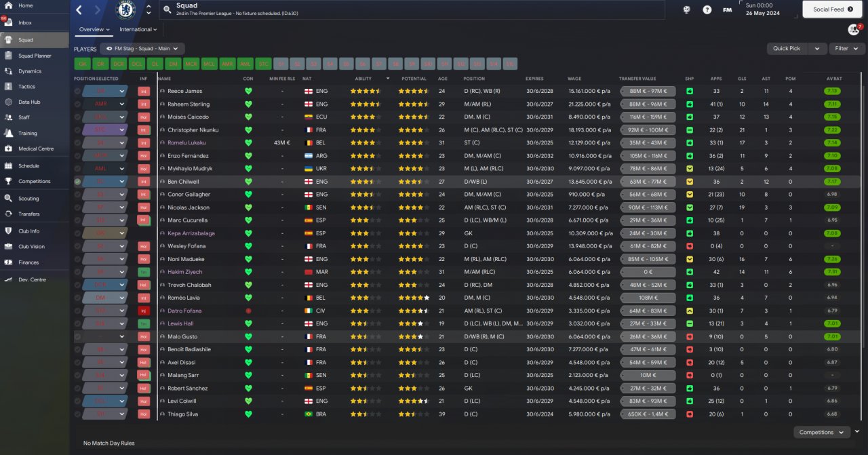Open the Competitions dropdown at bottom
The width and height of the screenshot is (868, 455).
tap(821, 432)
